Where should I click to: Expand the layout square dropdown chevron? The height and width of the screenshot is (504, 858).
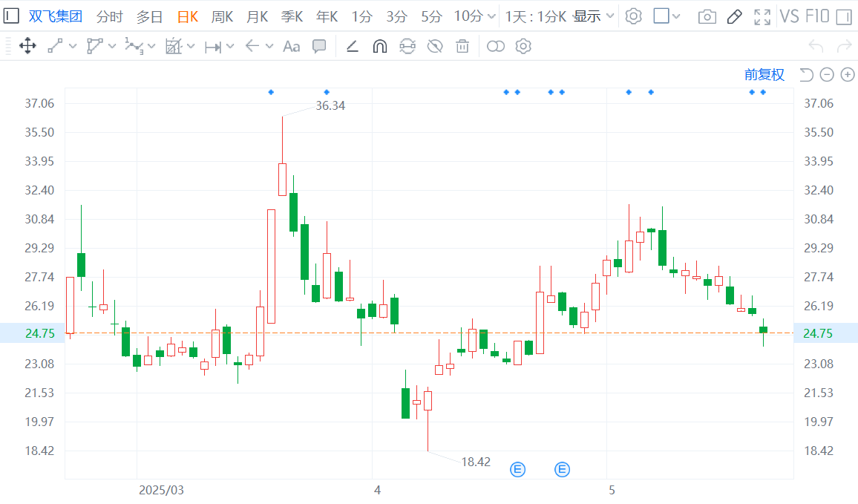tap(676, 17)
